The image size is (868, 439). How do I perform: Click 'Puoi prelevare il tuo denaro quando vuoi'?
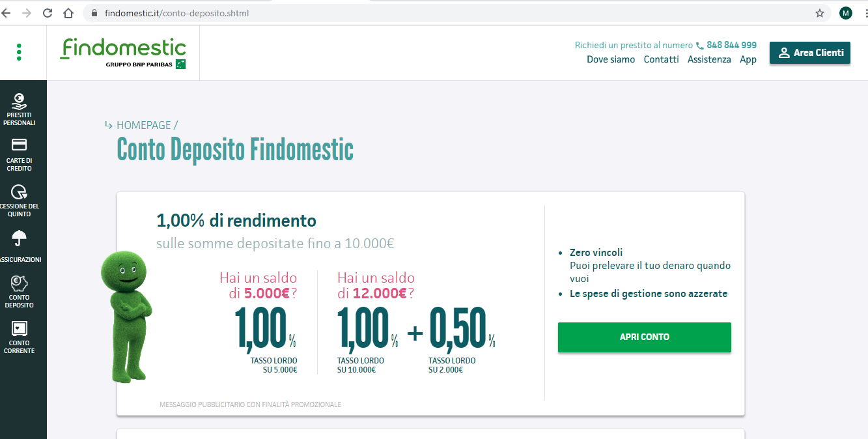click(650, 272)
